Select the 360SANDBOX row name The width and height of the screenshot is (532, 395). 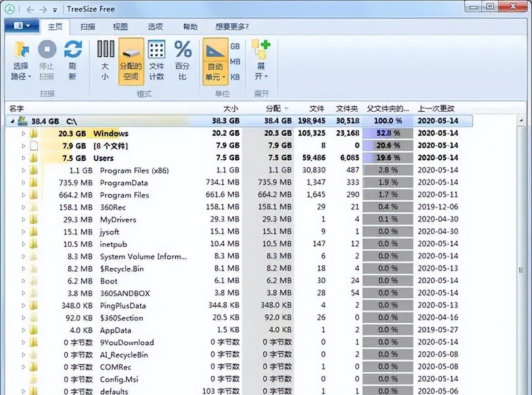125,293
